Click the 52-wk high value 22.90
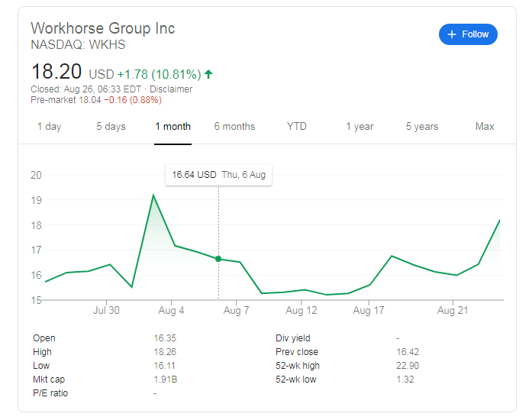This screenshot has width=529, height=420. click(408, 366)
